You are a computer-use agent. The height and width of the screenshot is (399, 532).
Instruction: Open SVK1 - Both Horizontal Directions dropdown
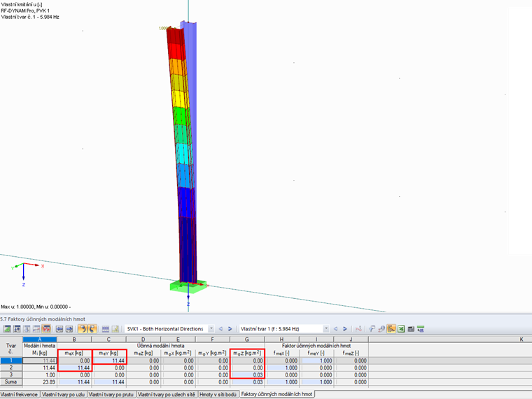pyautogui.click(x=211, y=329)
